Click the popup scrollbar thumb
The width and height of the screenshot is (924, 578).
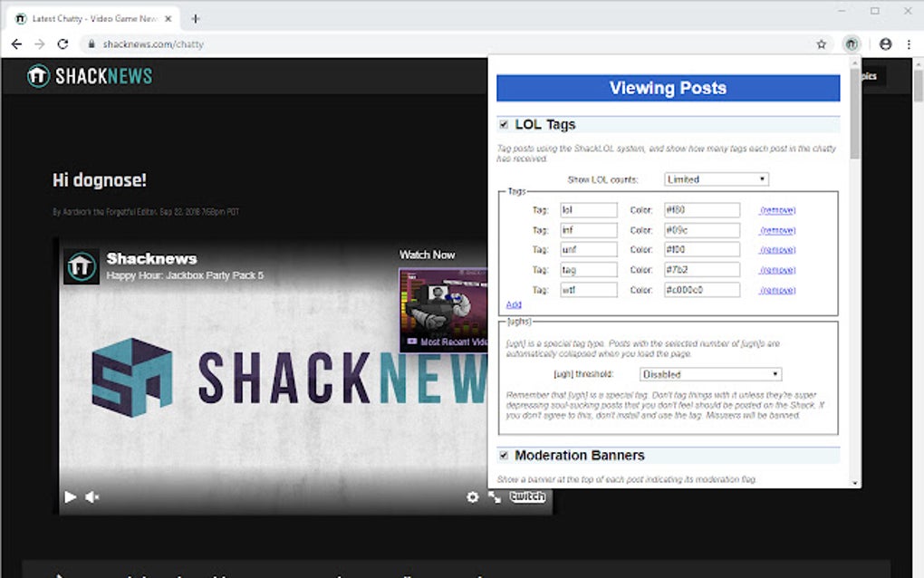tap(855, 113)
